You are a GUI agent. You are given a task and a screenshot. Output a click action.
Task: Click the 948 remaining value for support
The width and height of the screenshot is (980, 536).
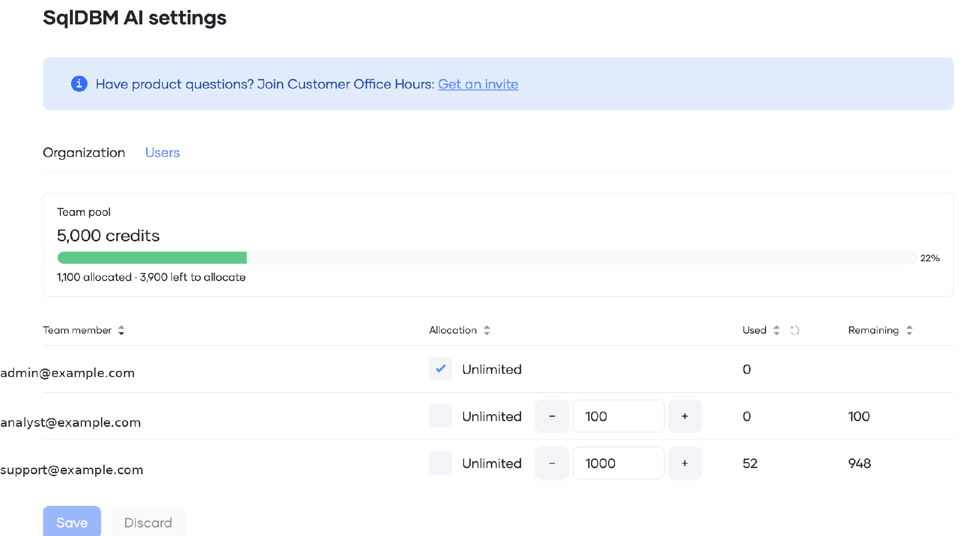[x=859, y=463]
